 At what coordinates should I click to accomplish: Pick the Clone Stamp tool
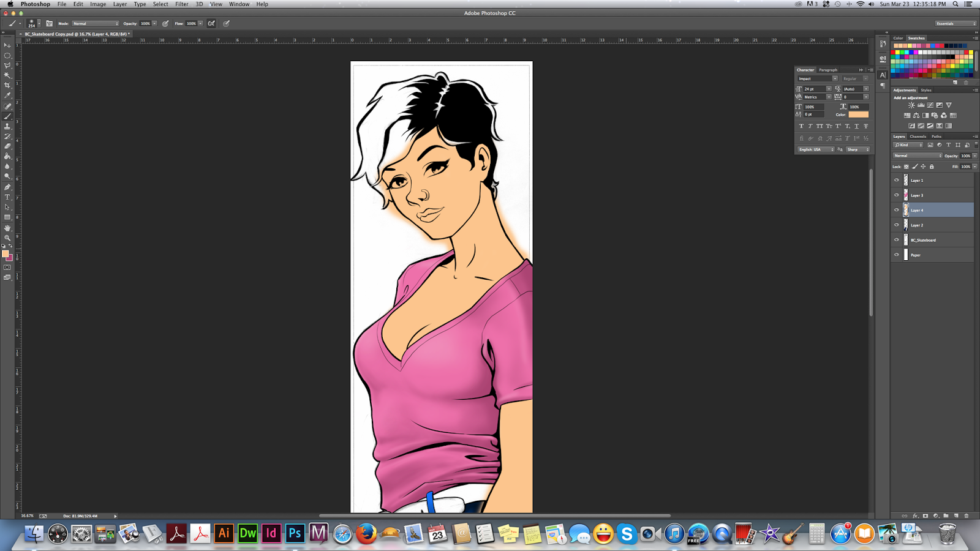(7, 126)
